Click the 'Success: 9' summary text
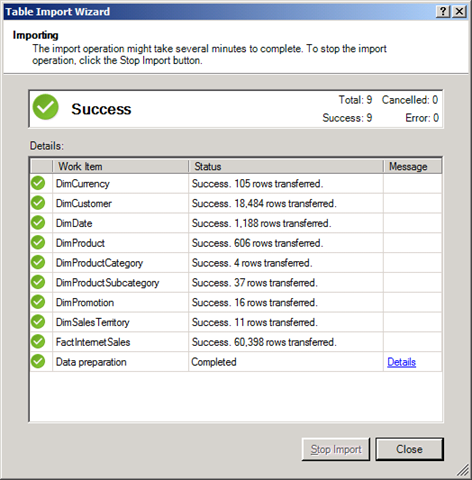The width and height of the screenshot is (472, 480). pyautogui.click(x=347, y=118)
